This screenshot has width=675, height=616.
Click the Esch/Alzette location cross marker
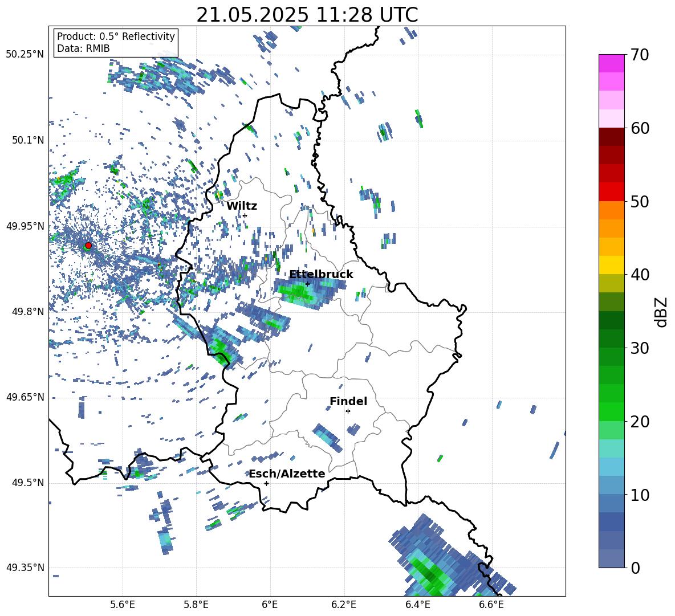click(266, 483)
